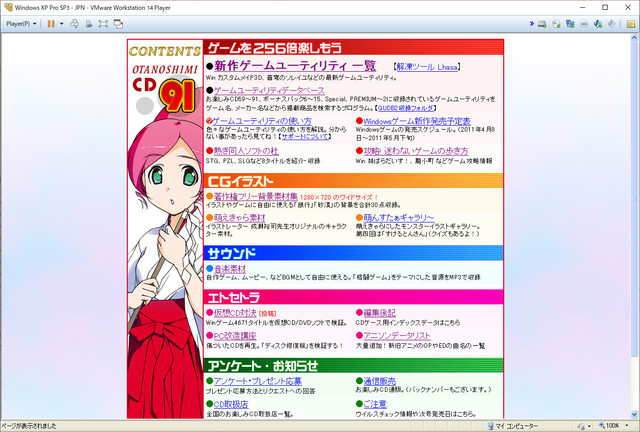
Task: Open the dropdown arrow beside the lock icon
Action: click(x=589, y=427)
